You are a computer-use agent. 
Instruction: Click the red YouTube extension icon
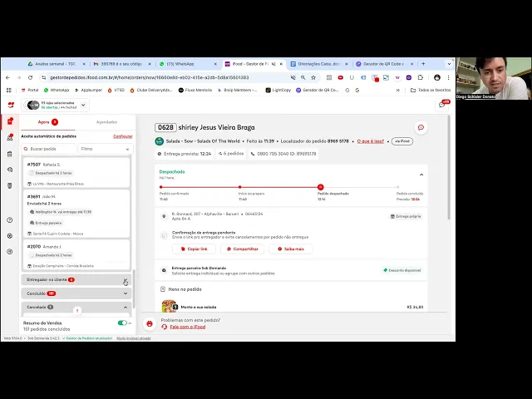[x=340, y=77]
